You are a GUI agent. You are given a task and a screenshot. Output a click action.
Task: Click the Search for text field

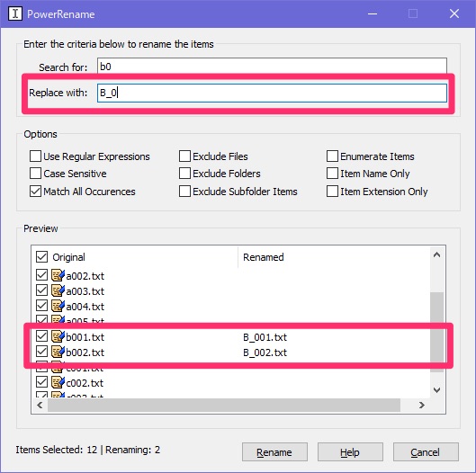272,66
